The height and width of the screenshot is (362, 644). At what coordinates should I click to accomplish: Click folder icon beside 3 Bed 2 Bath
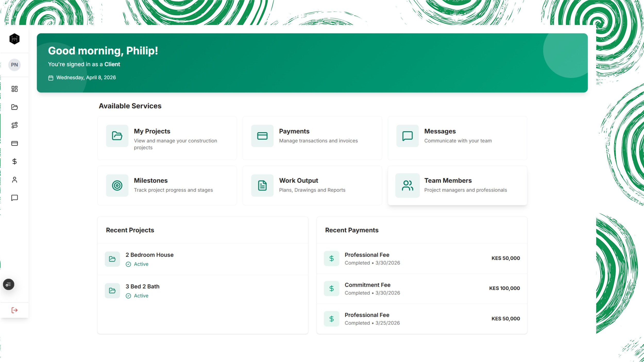tap(112, 291)
